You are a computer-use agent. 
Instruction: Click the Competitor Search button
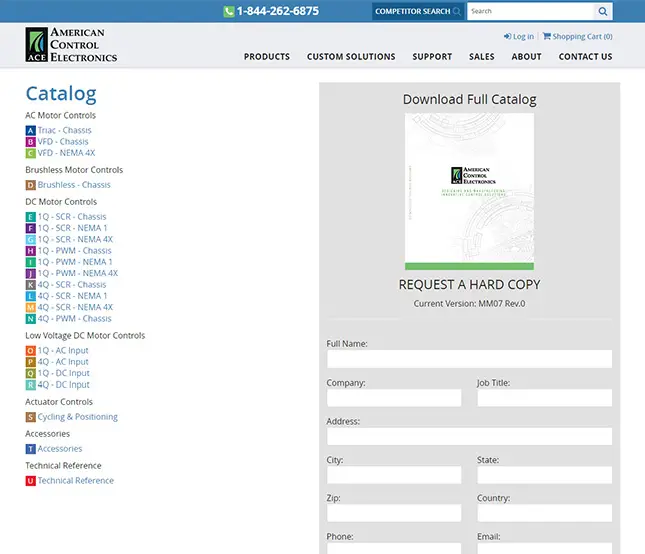point(418,11)
